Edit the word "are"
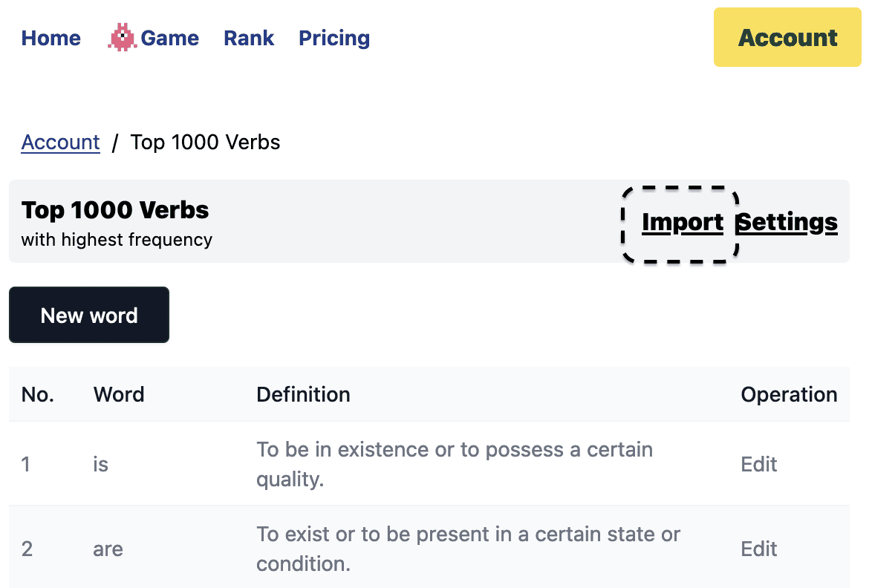 pos(759,549)
